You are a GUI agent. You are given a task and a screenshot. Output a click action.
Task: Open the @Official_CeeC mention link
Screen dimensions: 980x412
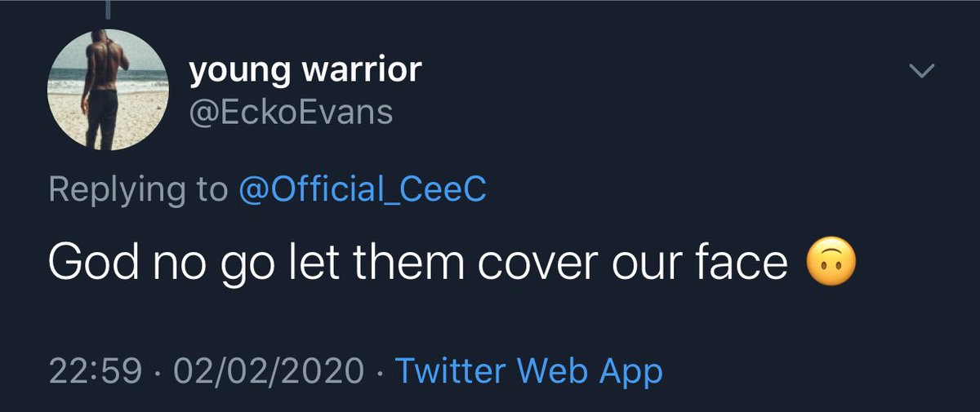coord(363,189)
